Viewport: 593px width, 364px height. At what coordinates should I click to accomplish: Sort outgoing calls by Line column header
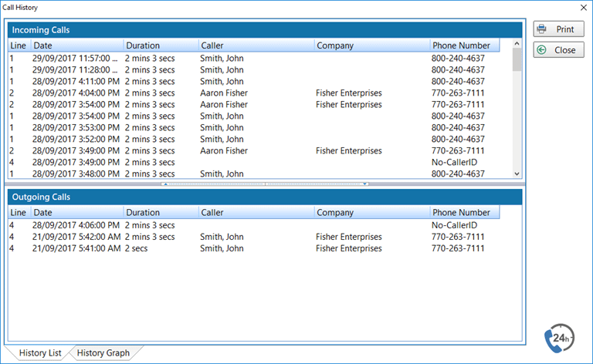pos(19,212)
